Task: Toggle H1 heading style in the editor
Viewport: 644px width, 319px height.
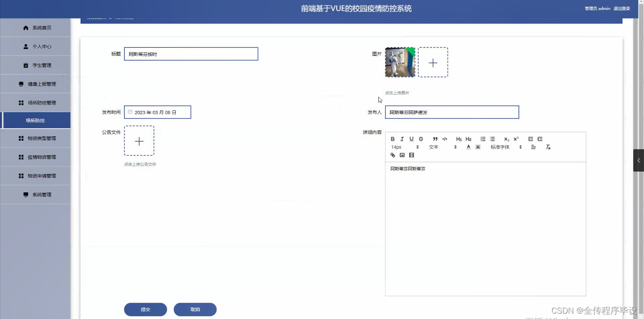Action: tap(458, 139)
